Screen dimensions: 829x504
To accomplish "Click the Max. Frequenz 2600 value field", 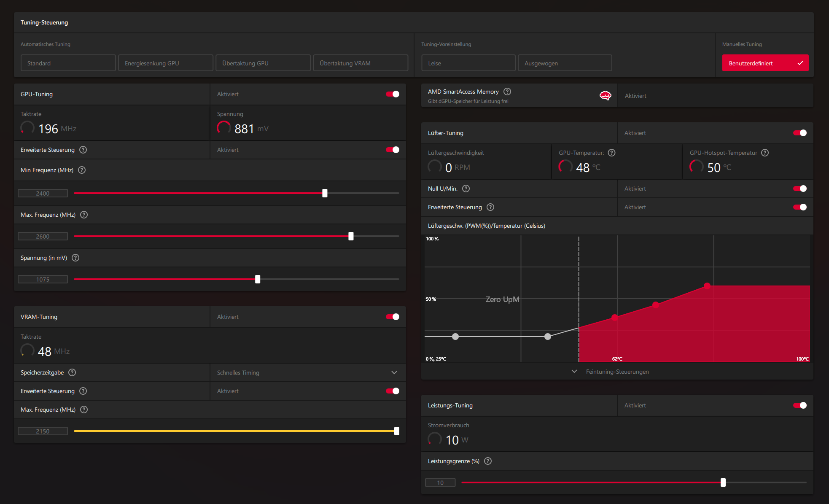I will tap(43, 236).
